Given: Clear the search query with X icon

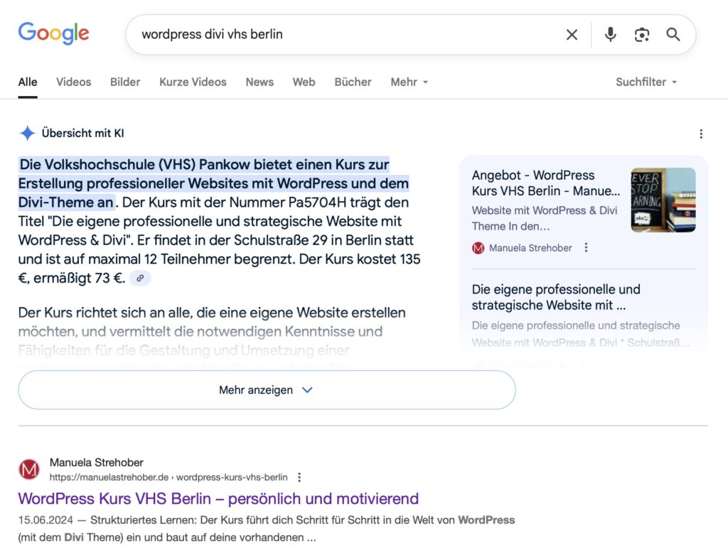Looking at the screenshot, I should (x=572, y=34).
